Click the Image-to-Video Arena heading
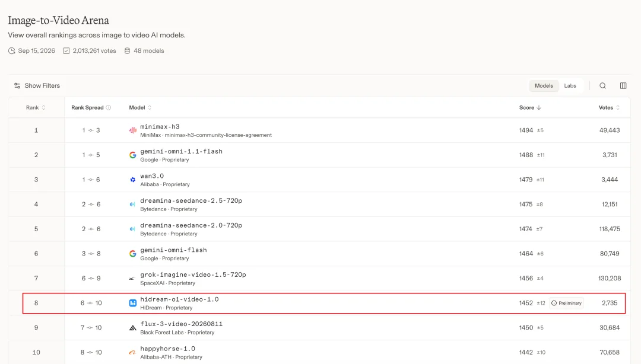The width and height of the screenshot is (641, 364). (x=58, y=20)
